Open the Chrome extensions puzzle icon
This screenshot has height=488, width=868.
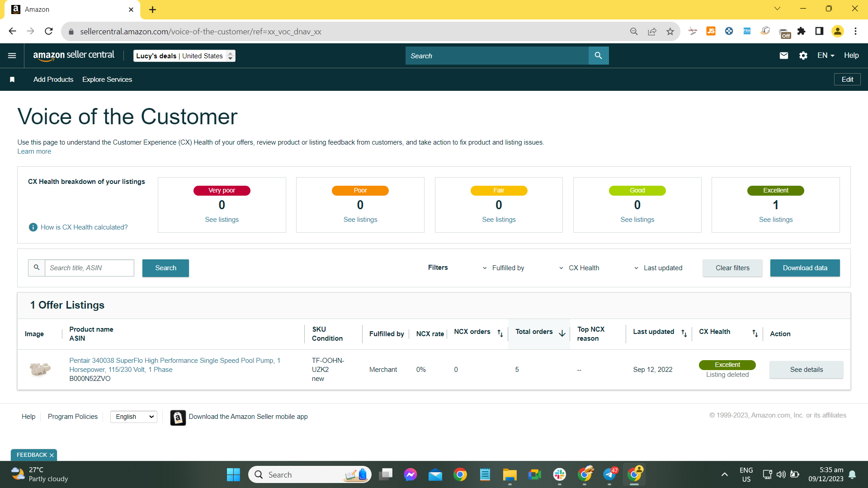(x=802, y=31)
